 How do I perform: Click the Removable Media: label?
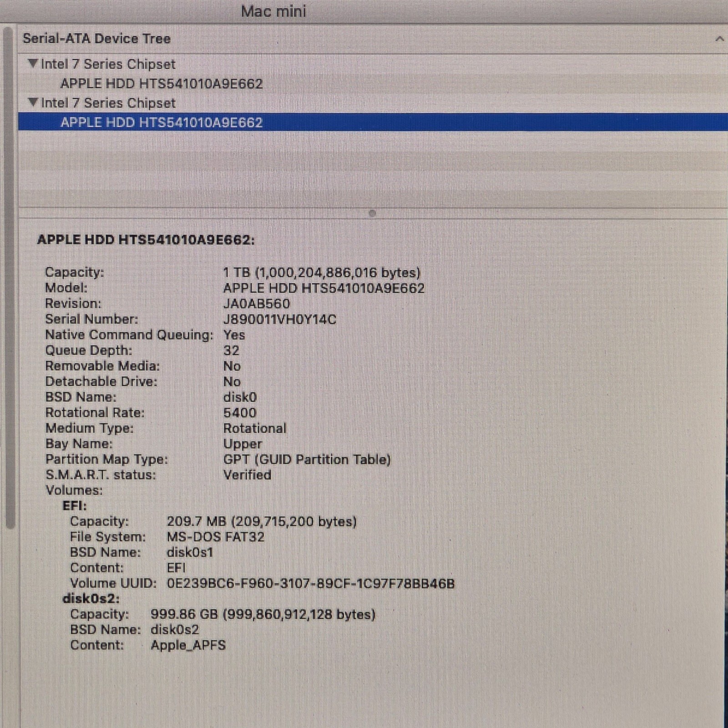[102, 366]
